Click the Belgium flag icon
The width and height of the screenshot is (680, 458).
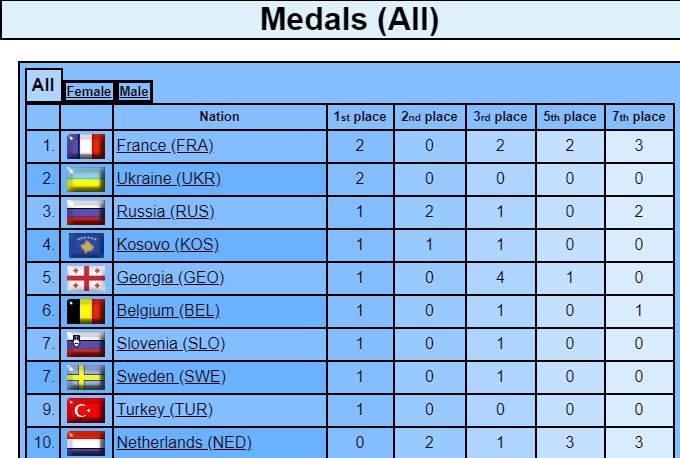pyautogui.click(x=86, y=311)
